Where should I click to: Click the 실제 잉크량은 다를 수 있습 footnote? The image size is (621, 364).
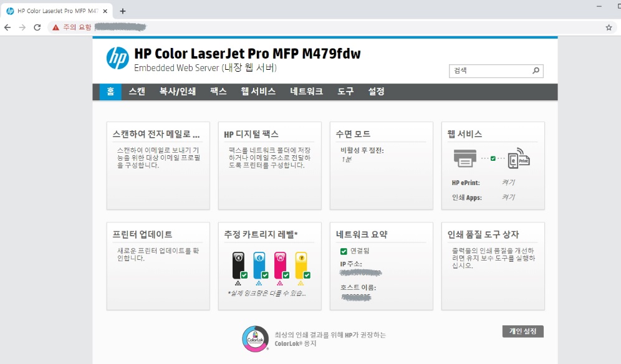(266, 294)
